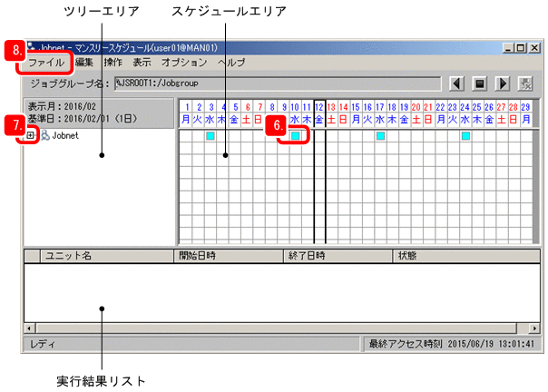Click the cyan schedule mark on day 10
Screen dimensions: 548x392
tap(295, 136)
